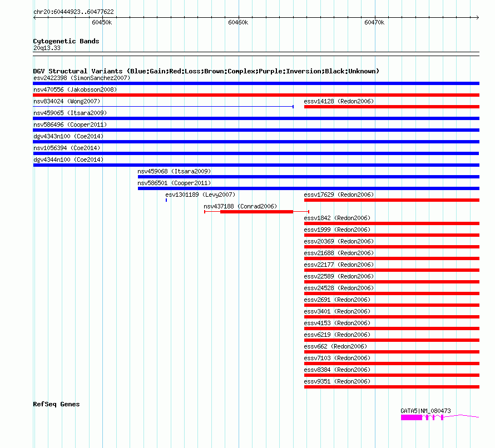This screenshot has width=495, height=448.
Task: Select essv22589 (Redon2006) label
Action: pos(339,276)
